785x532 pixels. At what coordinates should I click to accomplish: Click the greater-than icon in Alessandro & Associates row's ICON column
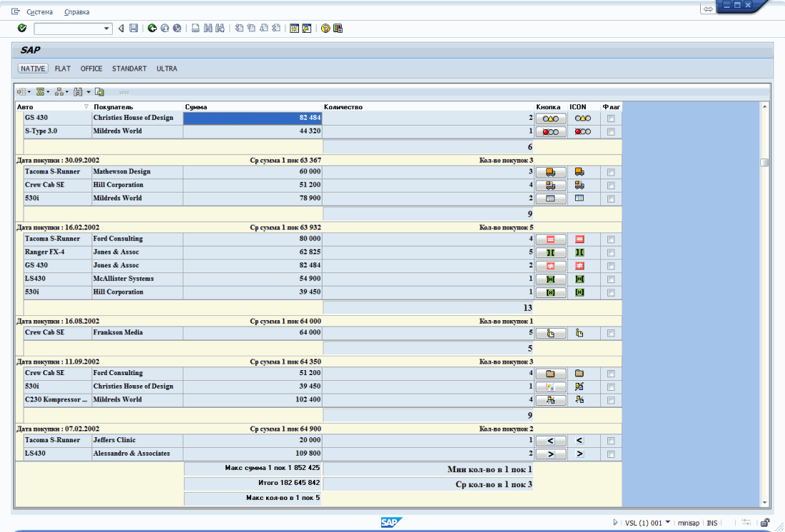[579, 454]
